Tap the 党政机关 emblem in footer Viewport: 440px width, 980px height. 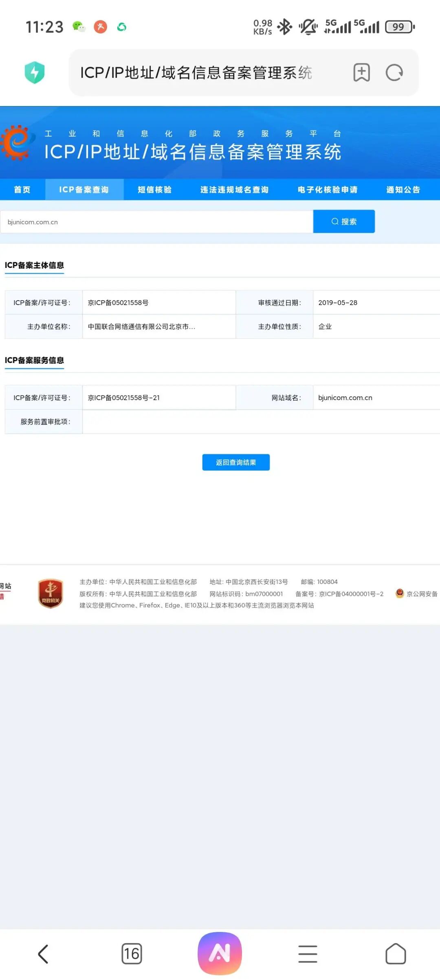[x=51, y=593]
